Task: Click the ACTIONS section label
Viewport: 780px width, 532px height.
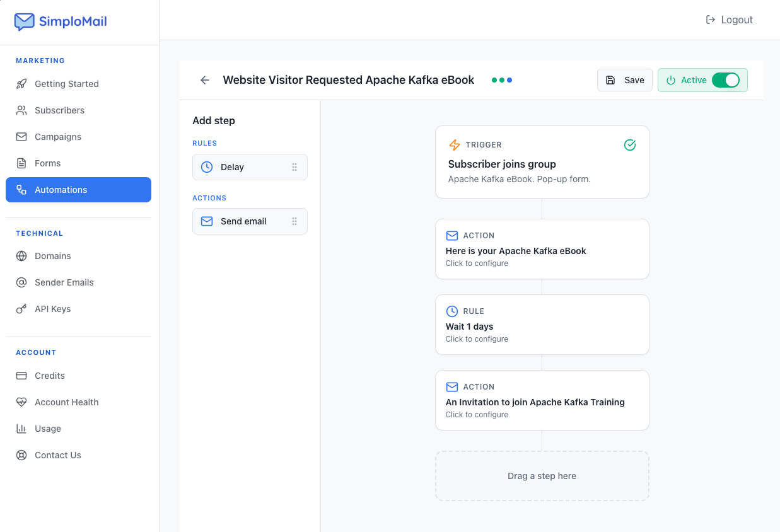Action: click(x=209, y=198)
